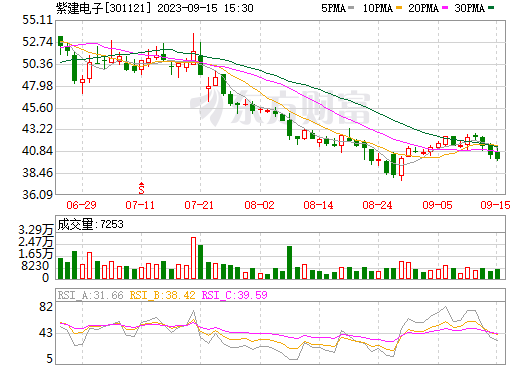Click the RSI_A:31.66 indicator label

pyautogui.click(x=90, y=295)
